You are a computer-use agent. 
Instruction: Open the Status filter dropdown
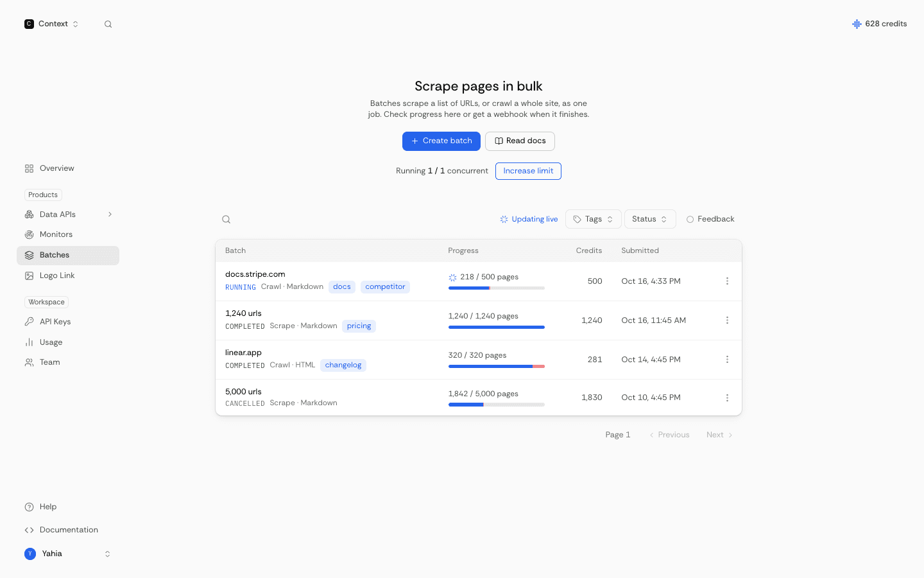click(650, 219)
